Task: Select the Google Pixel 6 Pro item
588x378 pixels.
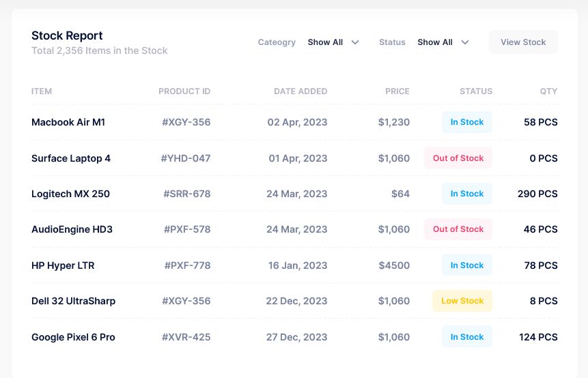Action: tap(73, 337)
